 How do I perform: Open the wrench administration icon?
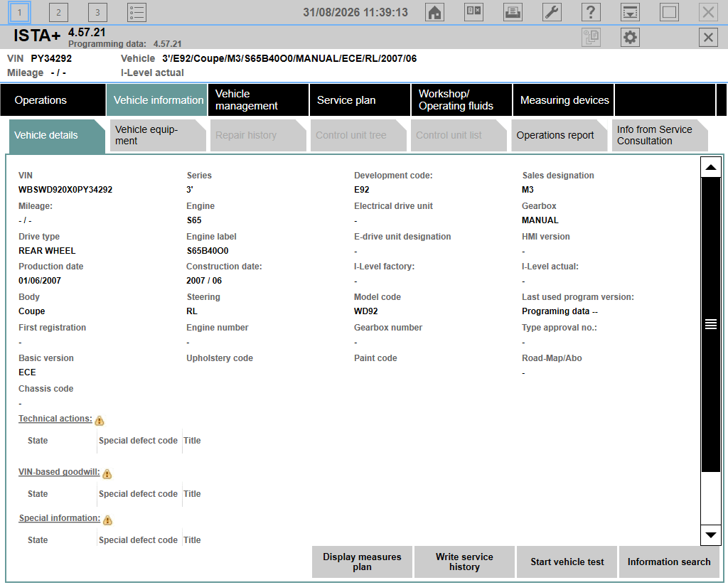click(x=552, y=13)
